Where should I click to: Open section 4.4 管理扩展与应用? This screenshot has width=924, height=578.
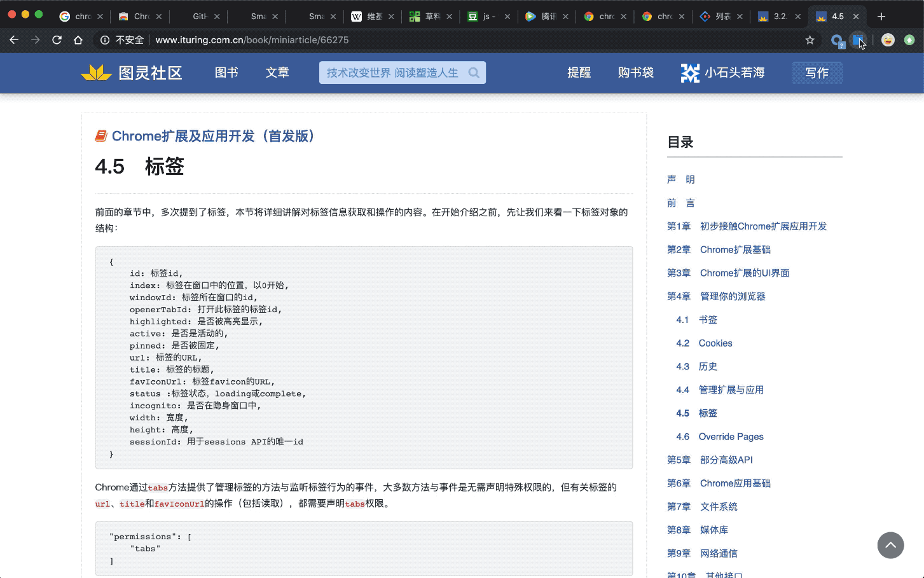click(x=720, y=390)
